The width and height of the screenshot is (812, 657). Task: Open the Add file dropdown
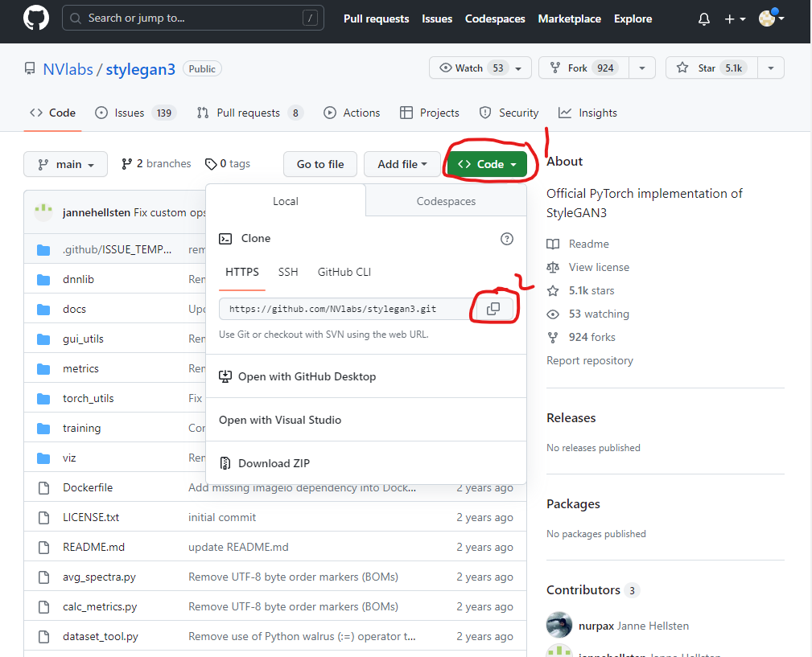click(402, 164)
